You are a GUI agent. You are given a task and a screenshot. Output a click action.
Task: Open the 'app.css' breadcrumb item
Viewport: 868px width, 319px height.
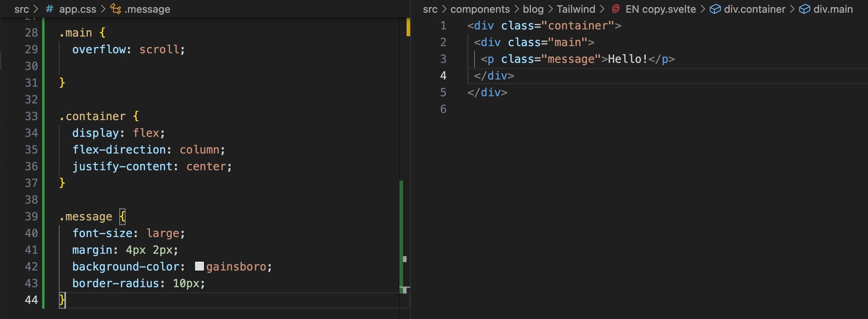(x=77, y=9)
